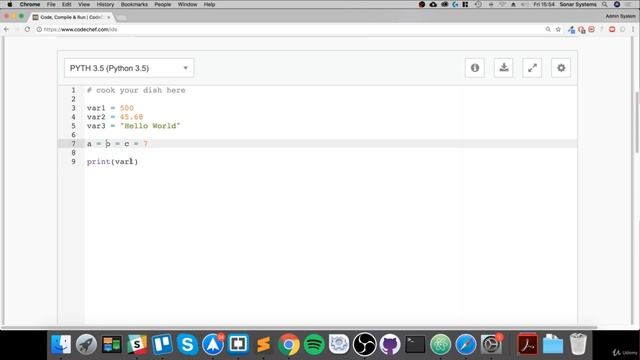Open the Help menu
640x360 pixels.
coord(209,4)
